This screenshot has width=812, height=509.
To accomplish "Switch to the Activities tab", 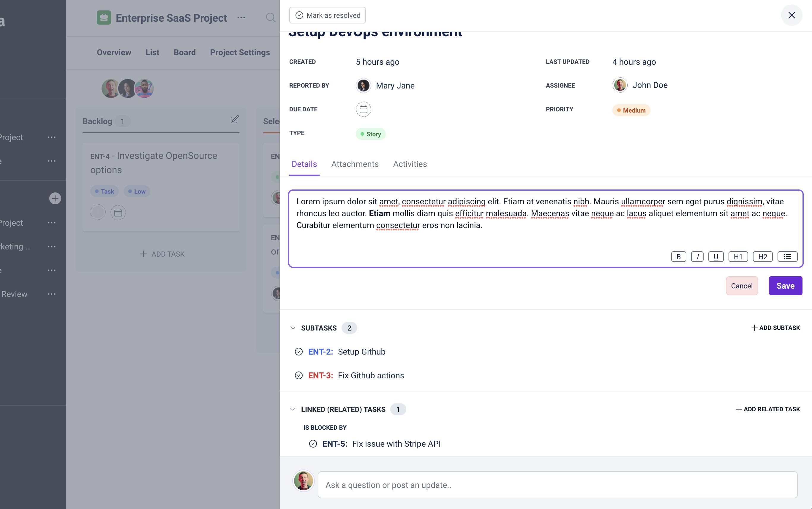I will [x=410, y=164].
